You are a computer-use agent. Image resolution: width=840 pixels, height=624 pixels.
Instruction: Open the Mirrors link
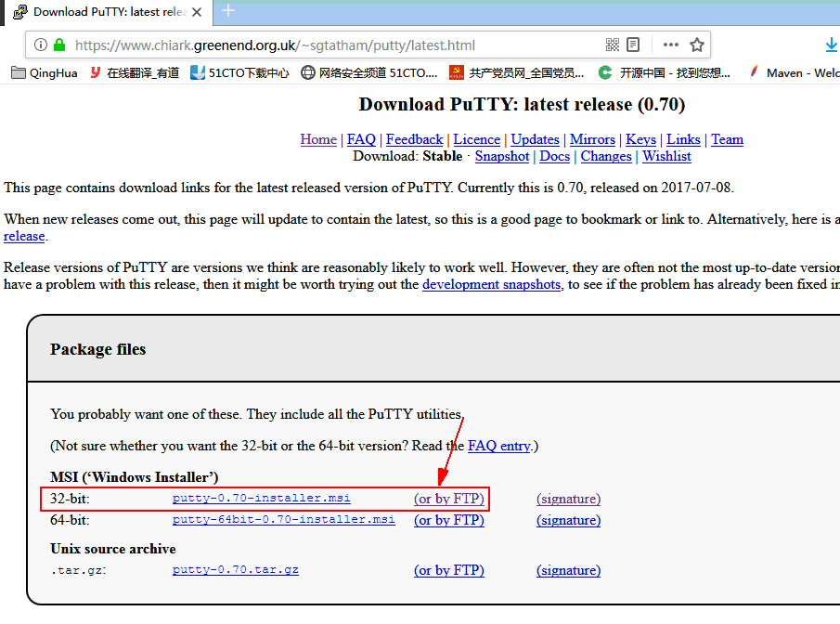point(592,139)
